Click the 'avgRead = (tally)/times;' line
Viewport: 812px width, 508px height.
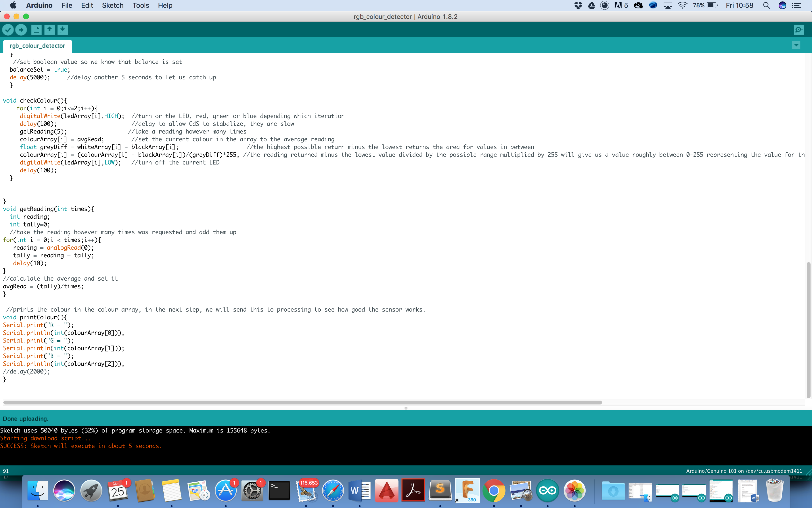pyautogui.click(x=43, y=286)
